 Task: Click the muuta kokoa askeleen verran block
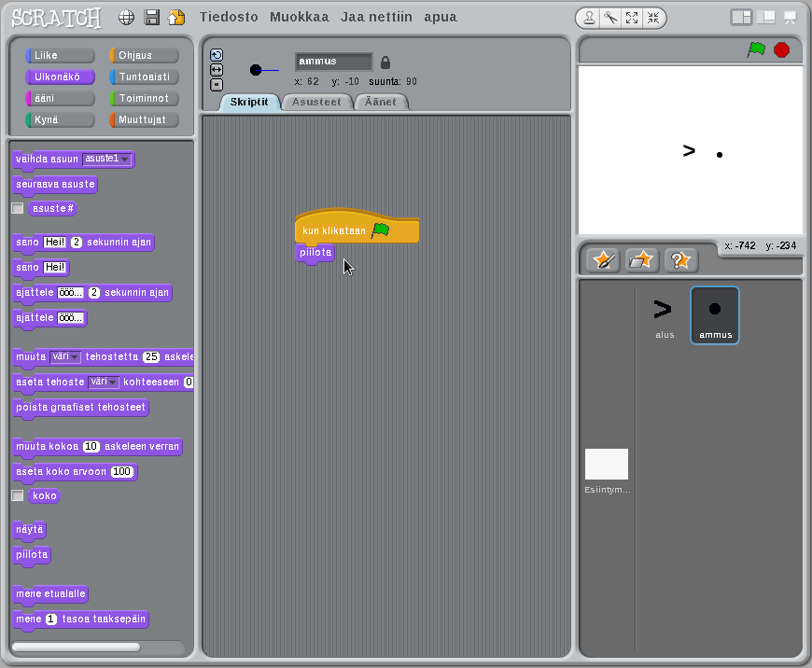[97, 447]
